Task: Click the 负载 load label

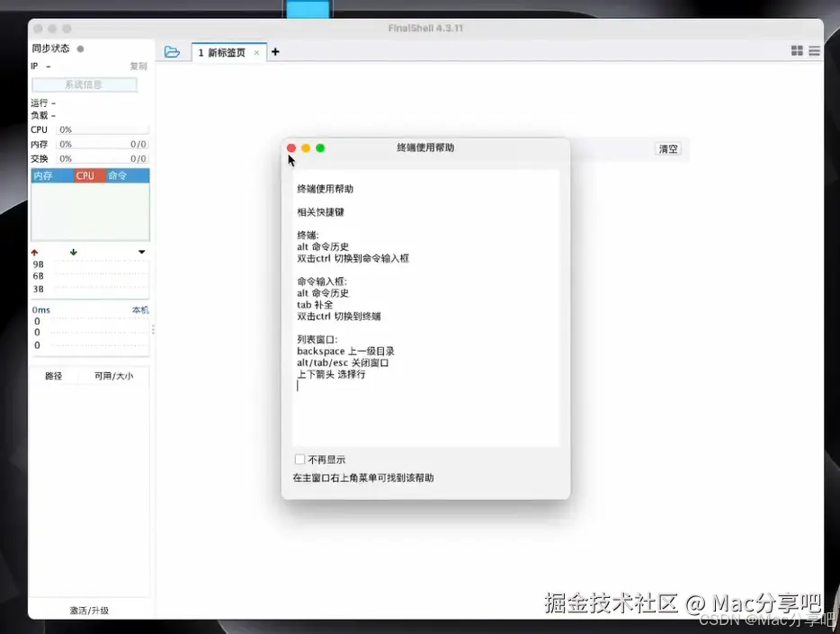Action: [39, 115]
